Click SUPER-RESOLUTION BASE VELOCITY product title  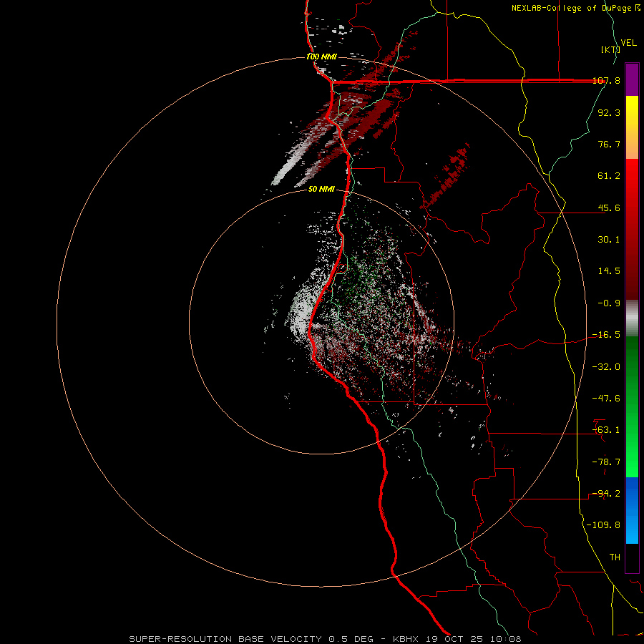225,639
